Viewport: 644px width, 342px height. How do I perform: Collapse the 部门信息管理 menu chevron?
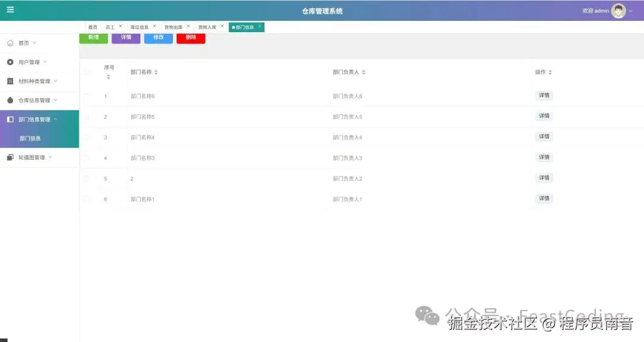point(56,120)
